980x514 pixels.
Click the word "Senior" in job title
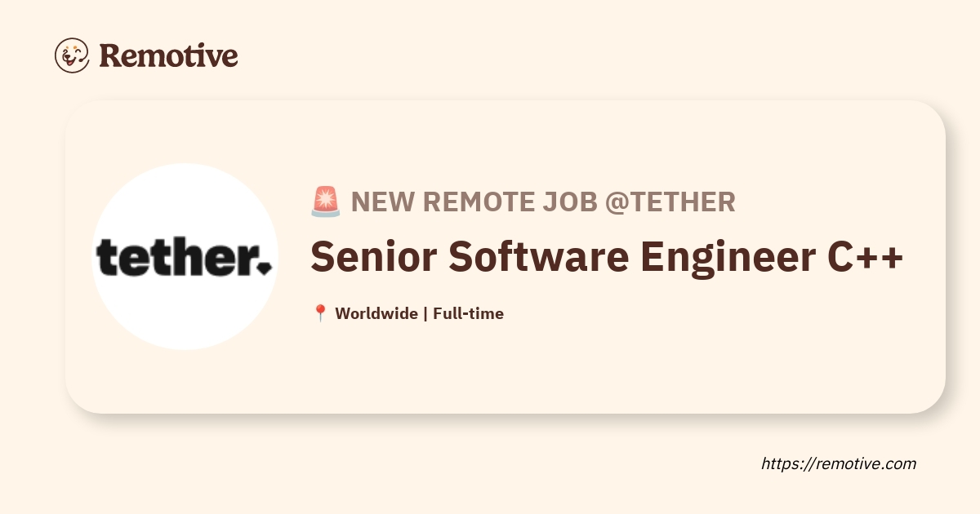(x=374, y=257)
